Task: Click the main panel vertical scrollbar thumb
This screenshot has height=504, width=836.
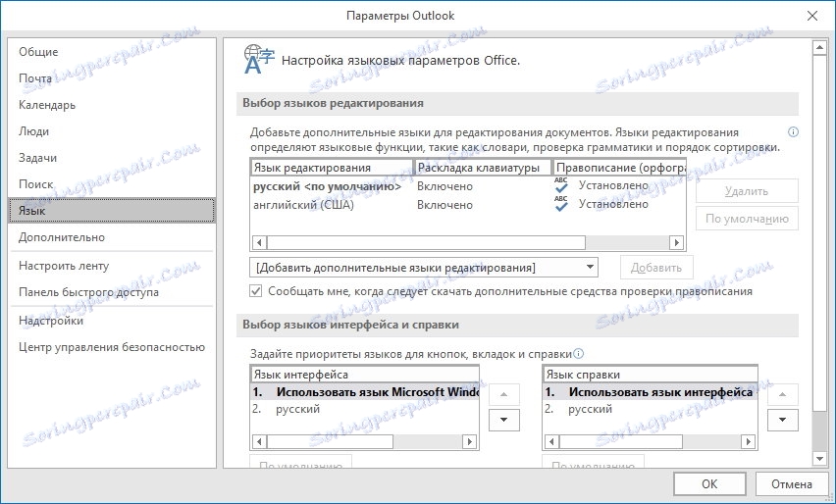Action: coord(819,231)
